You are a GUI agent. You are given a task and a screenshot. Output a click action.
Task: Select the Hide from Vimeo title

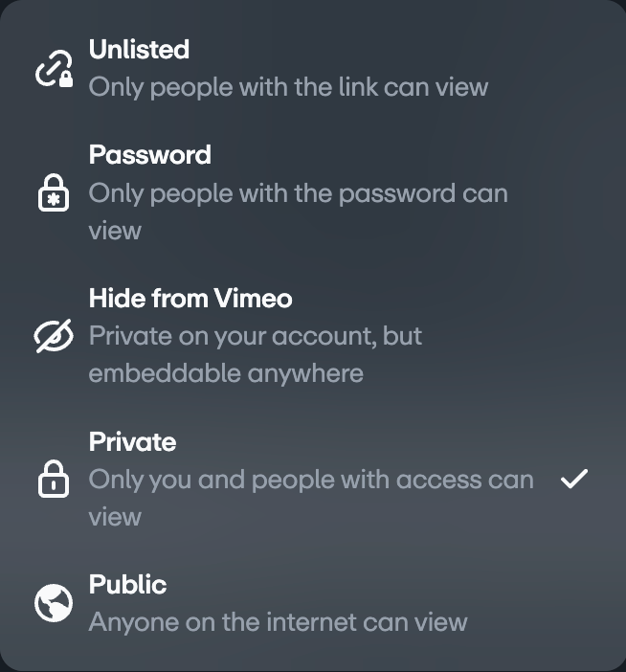[190, 299]
